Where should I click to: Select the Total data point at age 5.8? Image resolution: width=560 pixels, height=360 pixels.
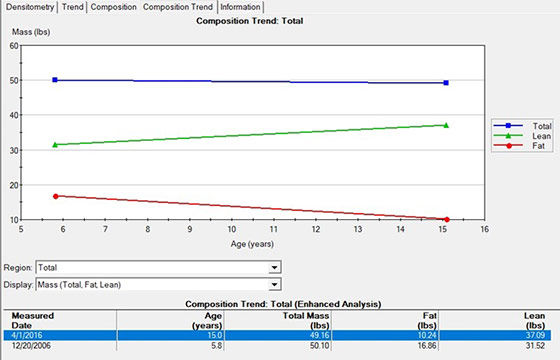(55, 80)
